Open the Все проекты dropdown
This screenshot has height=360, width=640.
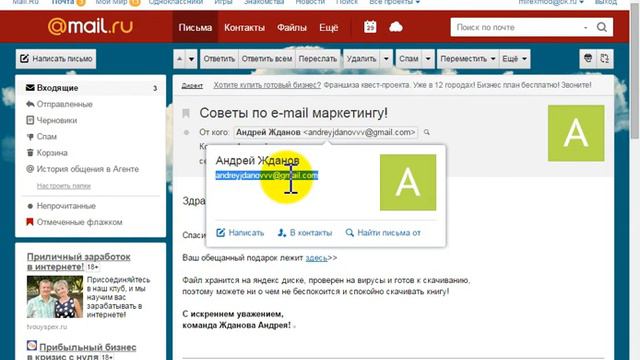(394, 2)
